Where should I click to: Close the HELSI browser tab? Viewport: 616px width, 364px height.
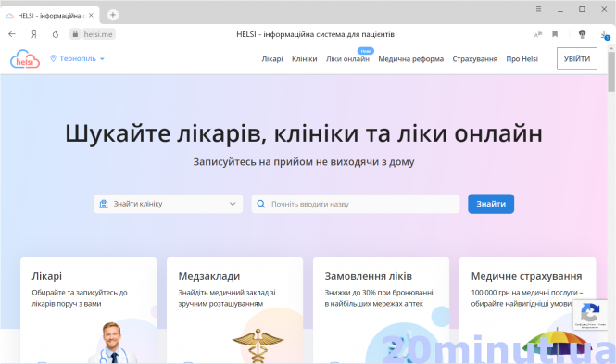pos(91,16)
